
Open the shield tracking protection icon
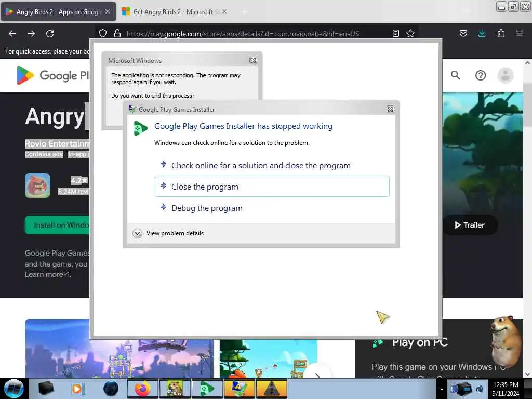103,33
